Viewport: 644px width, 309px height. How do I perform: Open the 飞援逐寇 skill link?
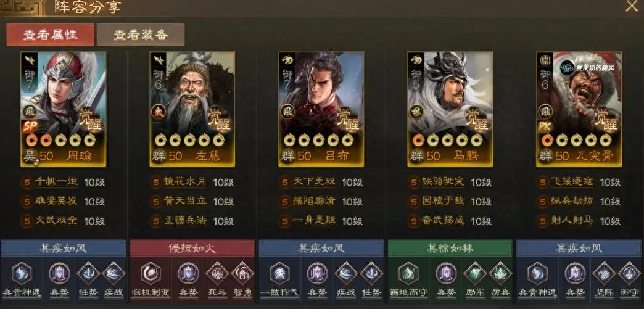tap(572, 182)
